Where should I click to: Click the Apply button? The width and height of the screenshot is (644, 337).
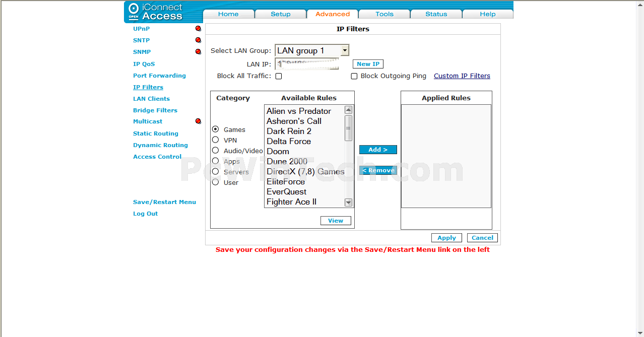[x=446, y=238]
